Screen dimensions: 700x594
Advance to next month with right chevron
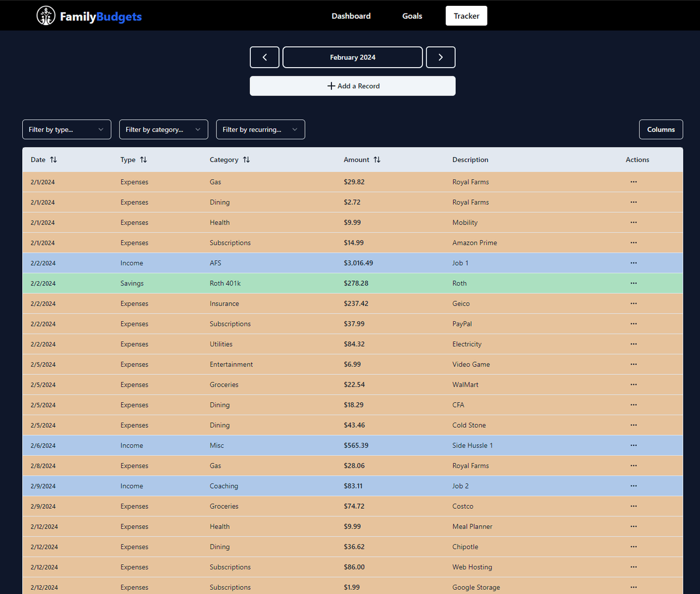[440, 57]
